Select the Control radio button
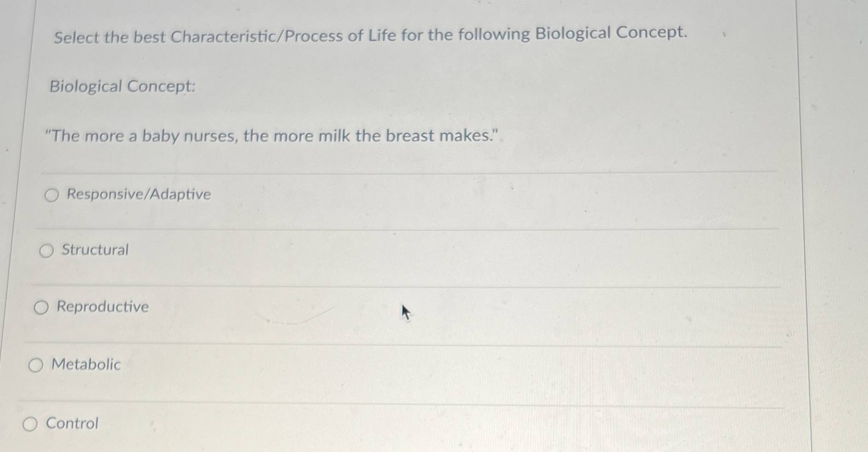The height and width of the screenshot is (452, 868). pyautogui.click(x=30, y=424)
